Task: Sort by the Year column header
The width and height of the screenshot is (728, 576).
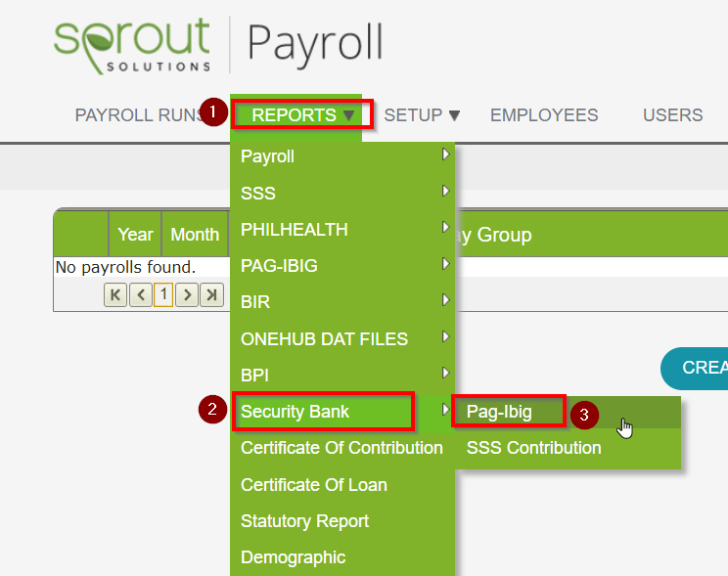Action: 135,235
